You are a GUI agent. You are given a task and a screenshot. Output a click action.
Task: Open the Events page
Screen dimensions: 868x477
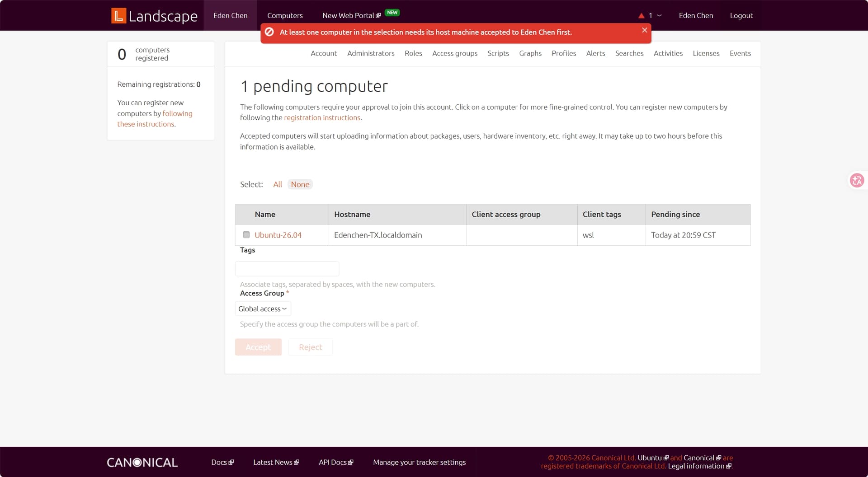click(x=740, y=53)
